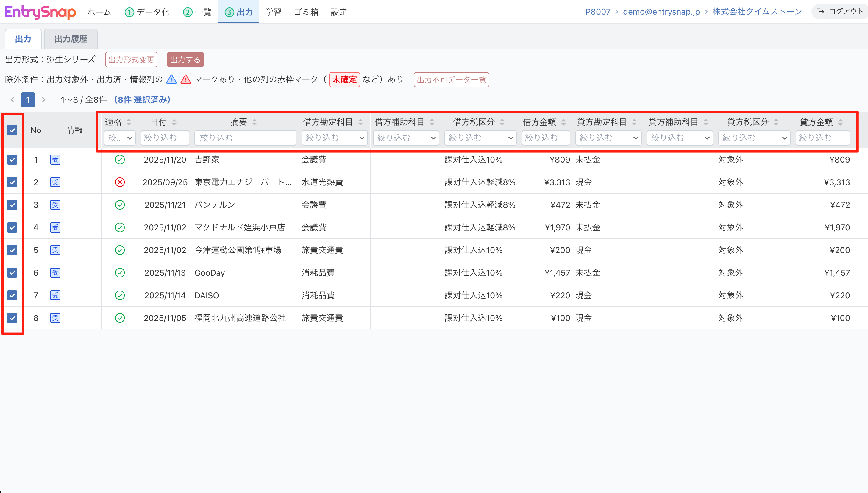Open the 貸方勘定科目 filter dropdown
This screenshot has height=493, width=868.
click(x=608, y=138)
